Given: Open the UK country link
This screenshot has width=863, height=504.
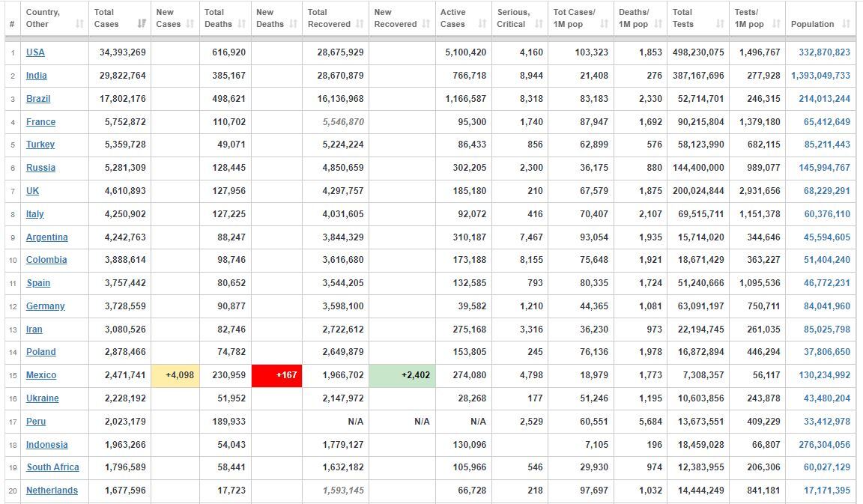Looking at the screenshot, I should pos(32,191).
